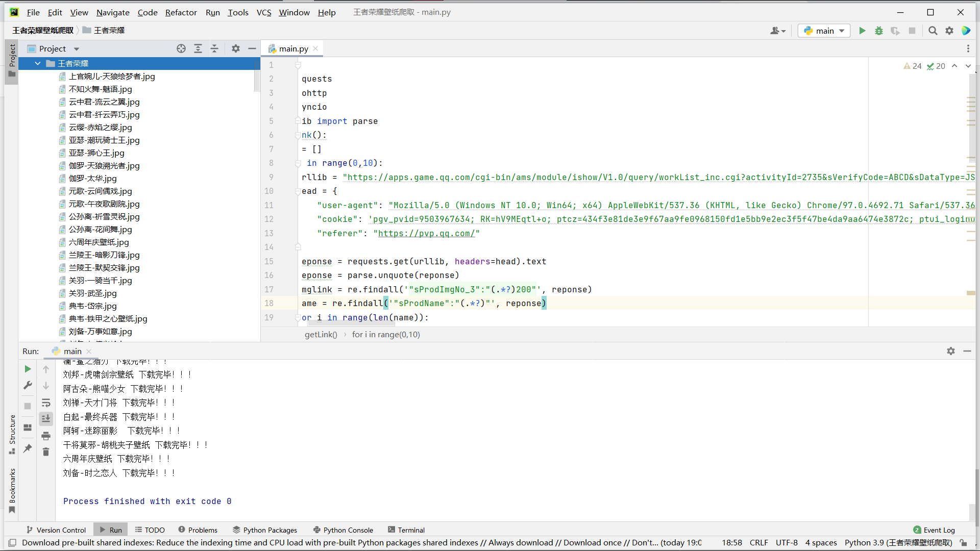Viewport: 980px width, 551px height.
Task: Select 关羽-武圣.jpg in project tree
Action: pos(92,293)
